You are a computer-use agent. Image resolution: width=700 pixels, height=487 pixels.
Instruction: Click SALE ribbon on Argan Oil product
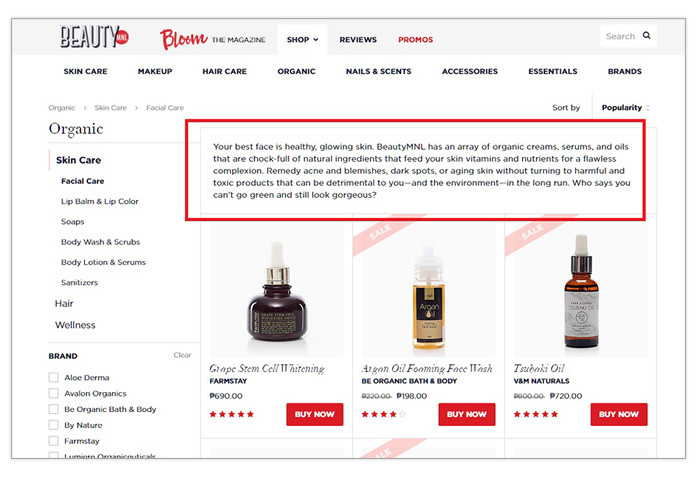(x=383, y=233)
